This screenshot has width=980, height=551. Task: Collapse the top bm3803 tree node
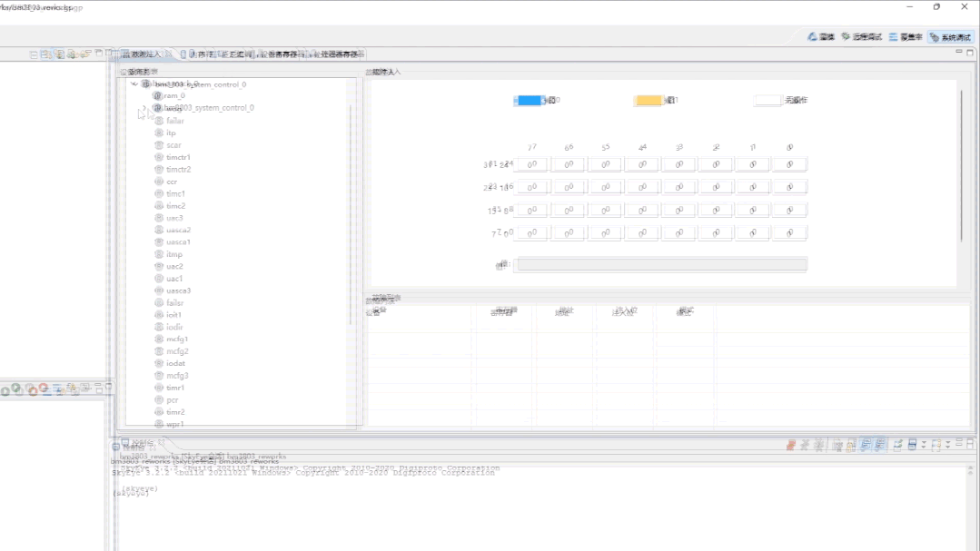(134, 84)
